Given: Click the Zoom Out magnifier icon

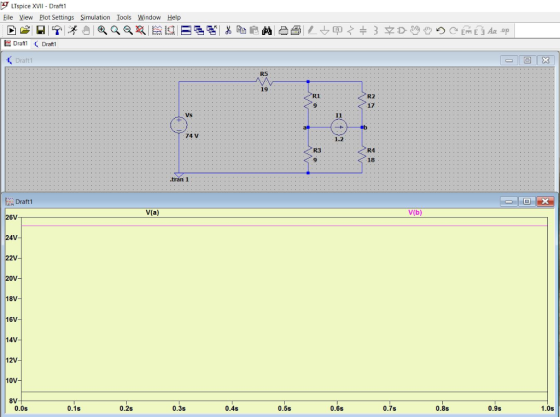Looking at the screenshot, I should click(128, 31).
